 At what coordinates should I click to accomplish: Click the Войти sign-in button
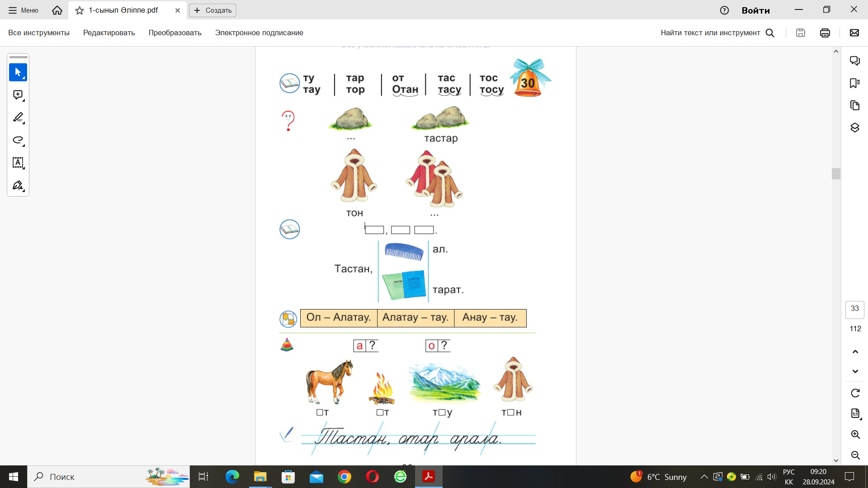[x=755, y=10]
